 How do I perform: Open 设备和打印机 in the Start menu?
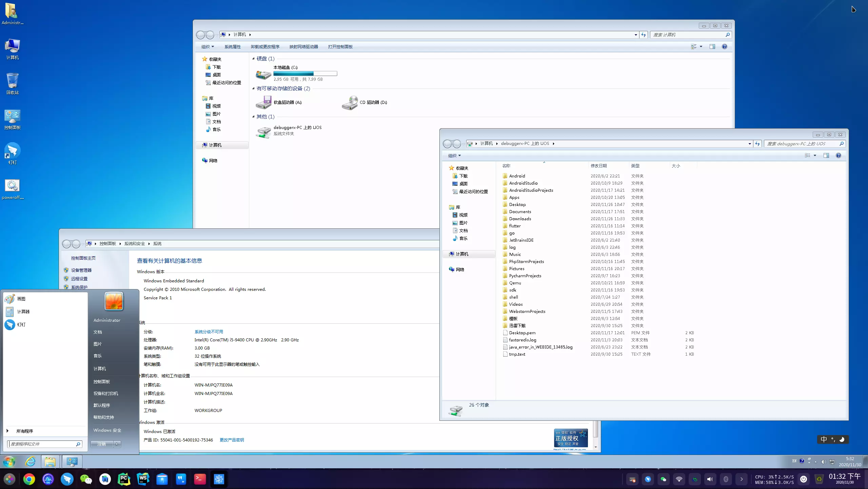pos(106,394)
